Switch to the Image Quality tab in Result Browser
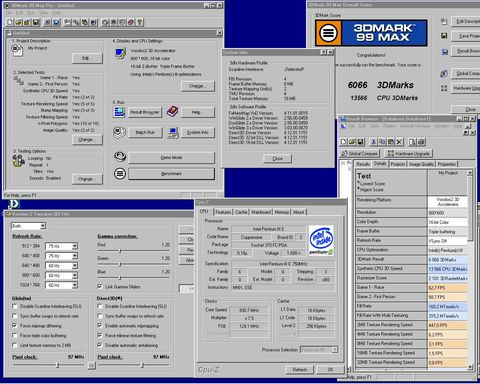The height and width of the screenshot is (384, 480). coord(421,164)
